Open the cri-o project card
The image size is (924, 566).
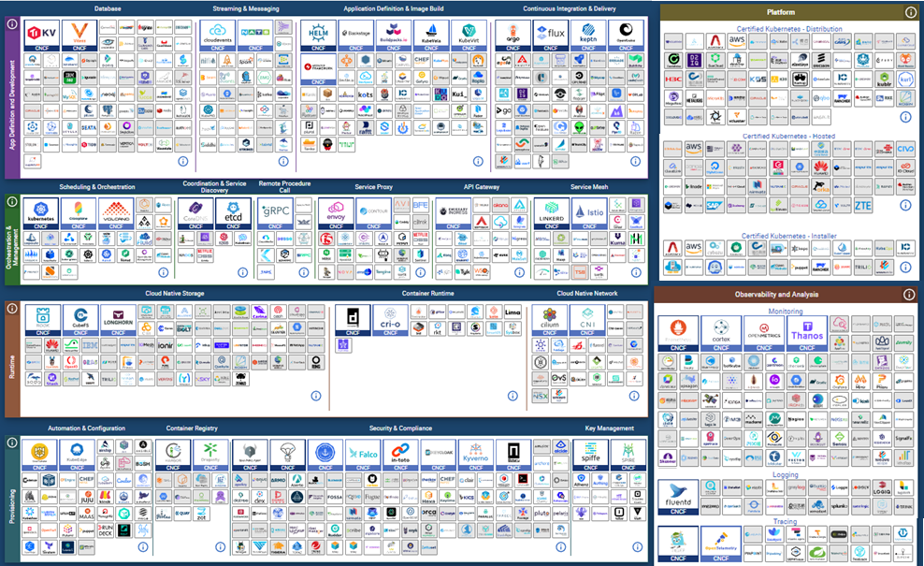(390, 320)
